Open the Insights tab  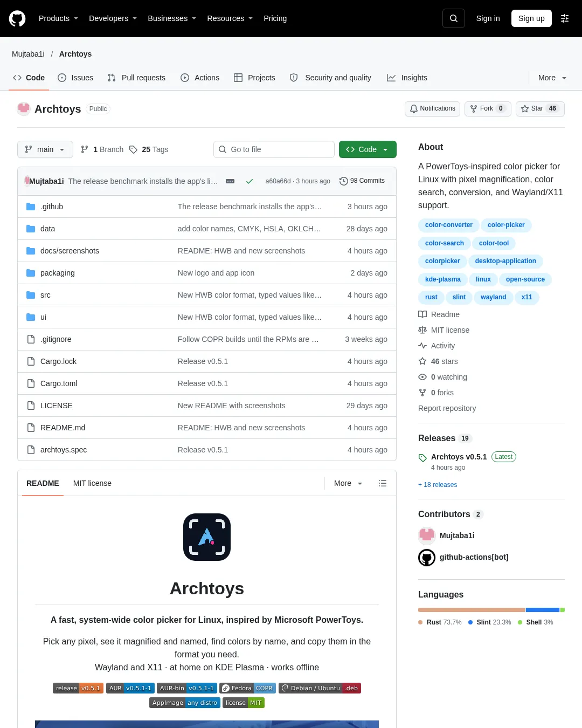pyautogui.click(x=407, y=78)
